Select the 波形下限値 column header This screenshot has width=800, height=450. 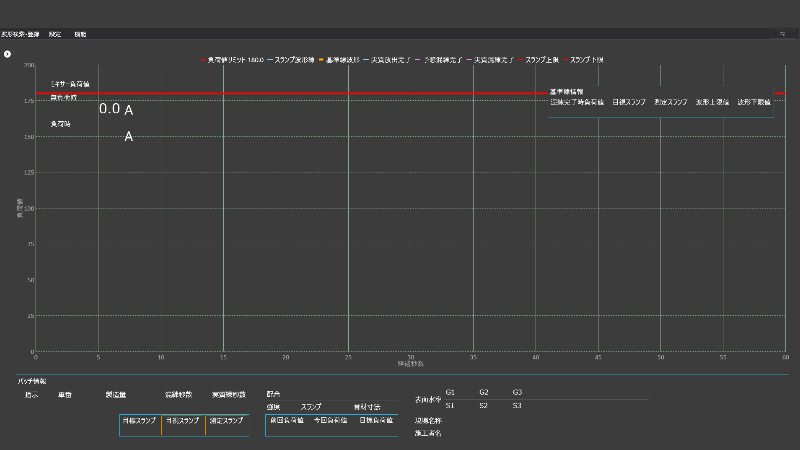point(755,102)
